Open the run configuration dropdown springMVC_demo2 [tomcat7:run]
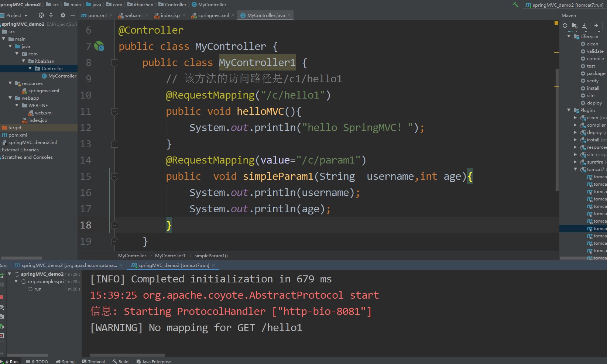This screenshot has width=607, height=364. click(565, 5)
